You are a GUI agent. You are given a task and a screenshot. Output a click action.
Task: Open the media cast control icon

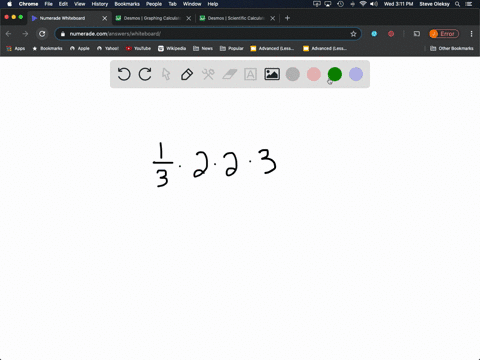[417, 34]
